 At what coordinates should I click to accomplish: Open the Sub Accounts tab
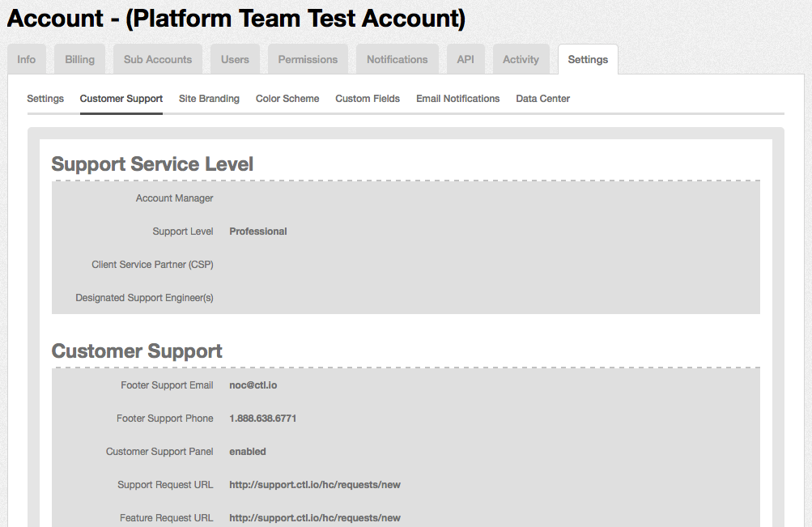coord(157,58)
